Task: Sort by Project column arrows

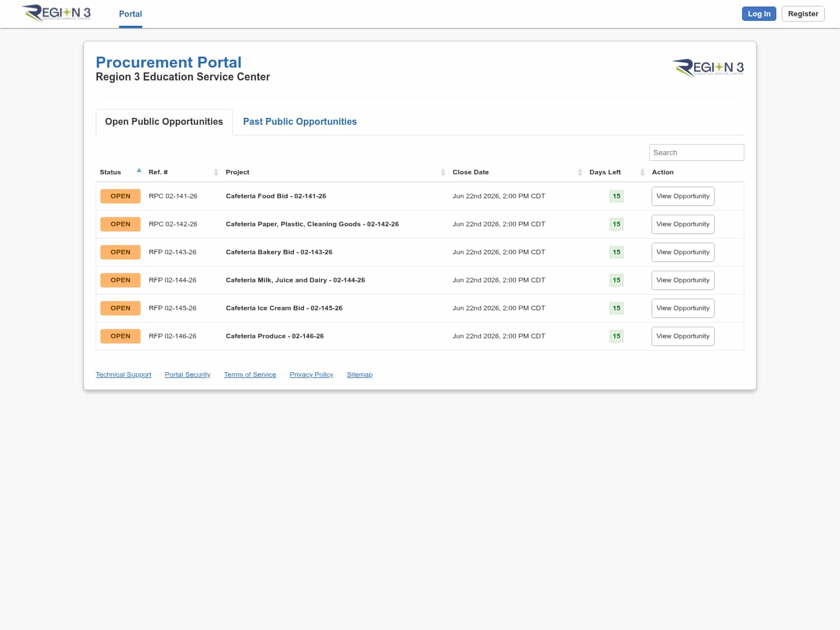Action: click(x=443, y=172)
